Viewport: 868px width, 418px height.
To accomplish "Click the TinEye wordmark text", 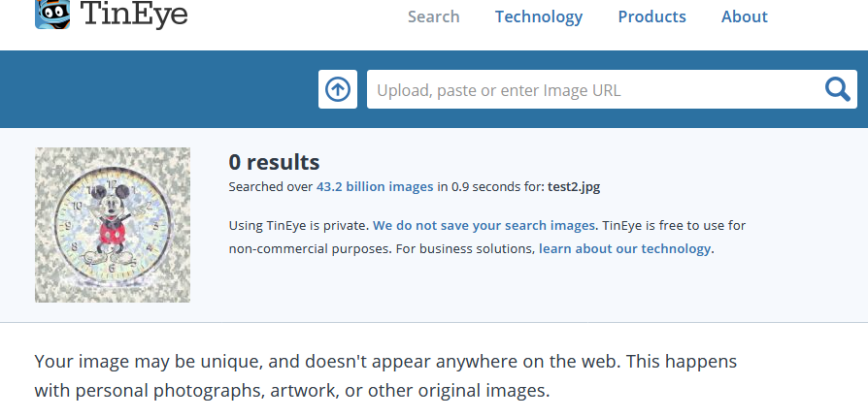I will [134, 15].
